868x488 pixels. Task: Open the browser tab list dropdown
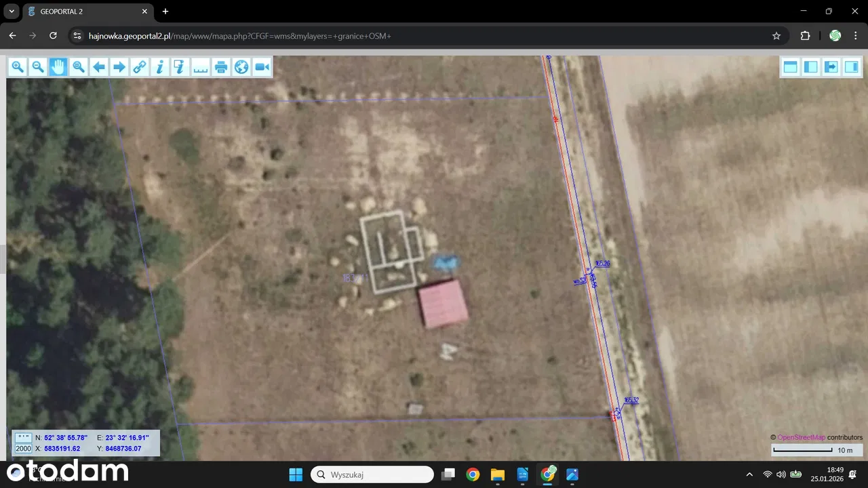tap(12, 12)
